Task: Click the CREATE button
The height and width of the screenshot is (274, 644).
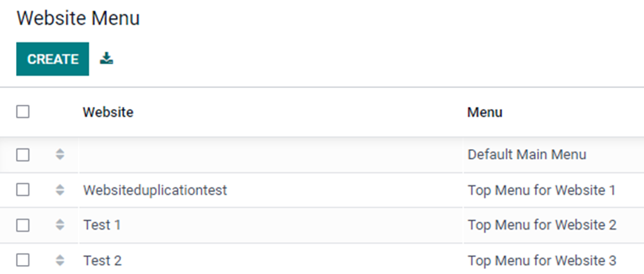Action: click(x=53, y=59)
